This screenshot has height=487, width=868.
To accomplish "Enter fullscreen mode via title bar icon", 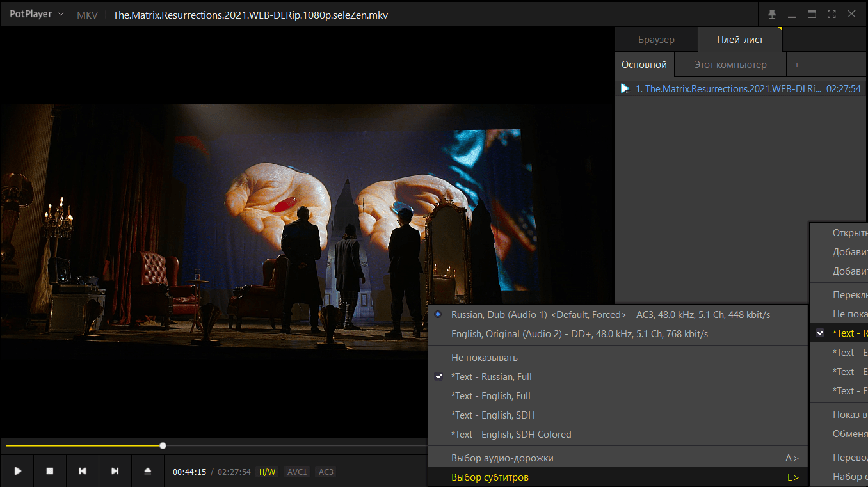I will [x=832, y=14].
